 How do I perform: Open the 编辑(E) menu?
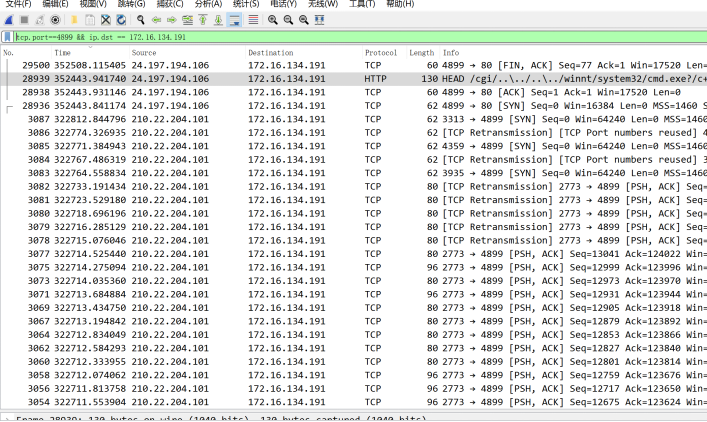click(x=55, y=4)
